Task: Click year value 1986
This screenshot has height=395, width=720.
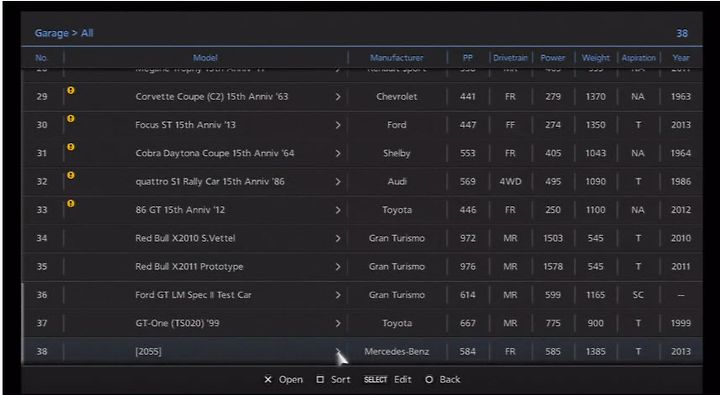Action: [x=681, y=182]
